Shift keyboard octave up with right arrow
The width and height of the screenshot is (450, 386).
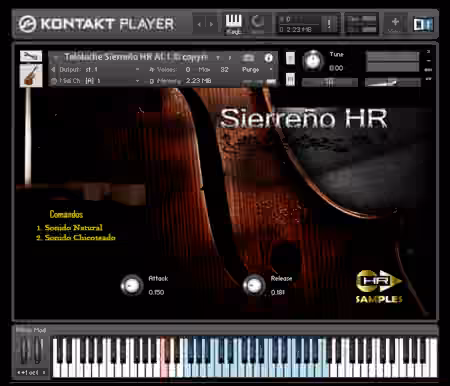44,372
